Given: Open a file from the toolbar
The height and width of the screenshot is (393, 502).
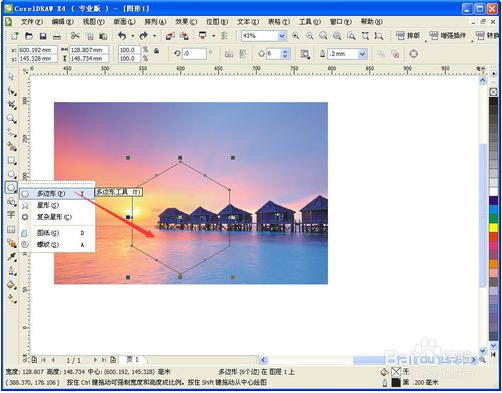Looking at the screenshot, I should tap(29, 36).
